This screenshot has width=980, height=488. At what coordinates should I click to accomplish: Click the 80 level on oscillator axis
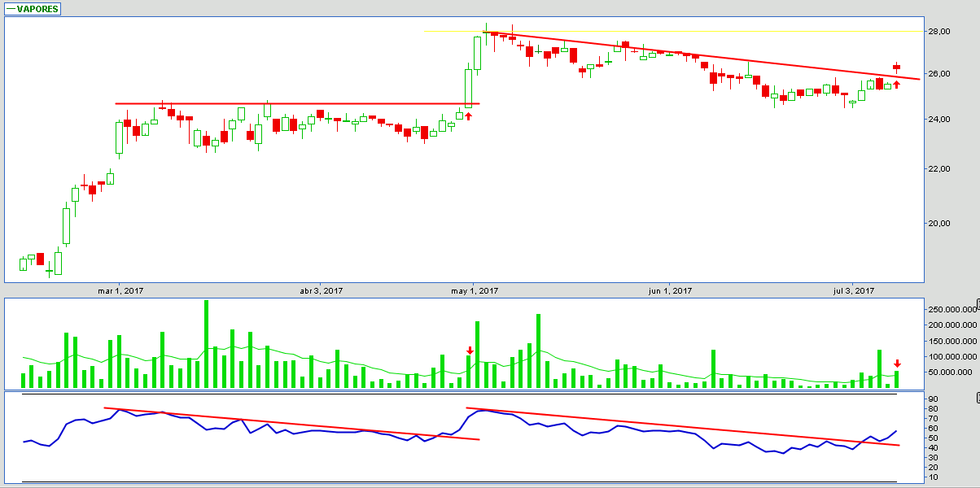coord(932,408)
